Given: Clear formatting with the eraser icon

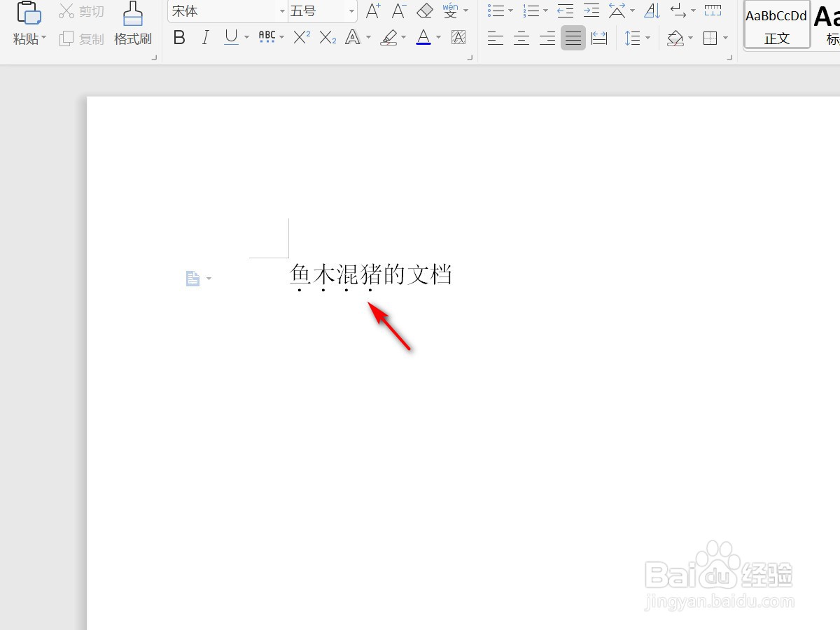Looking at the screenshot, I should click(425, 10).
